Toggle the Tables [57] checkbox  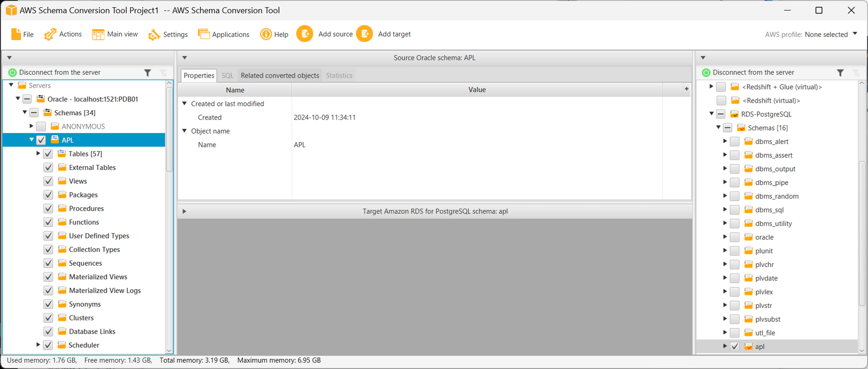pos(48,154)
